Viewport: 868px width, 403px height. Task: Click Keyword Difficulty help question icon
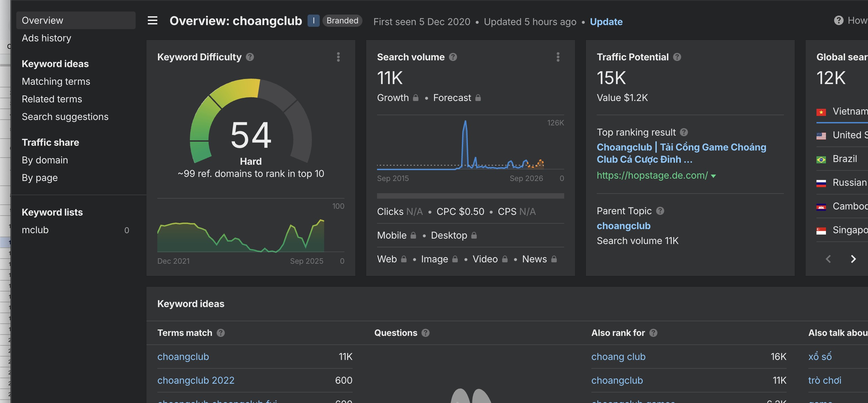(x=250, y=57)
